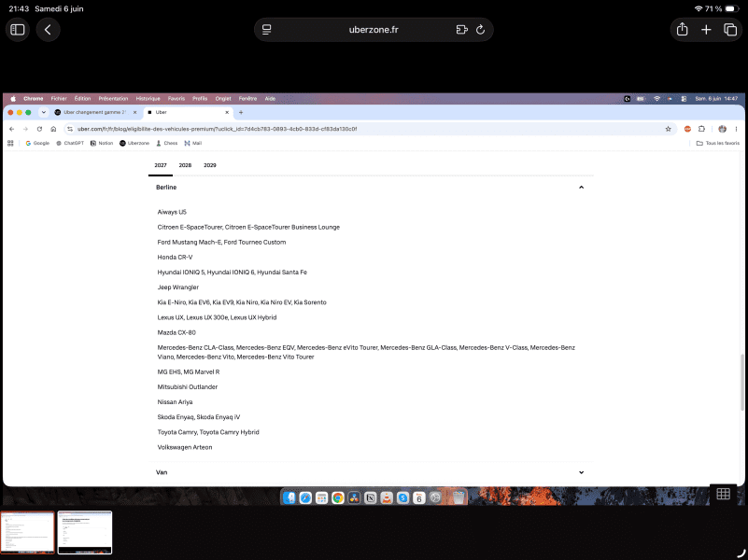
Task: Click the Chrome icon in the dock
Action: pos(338,497)
